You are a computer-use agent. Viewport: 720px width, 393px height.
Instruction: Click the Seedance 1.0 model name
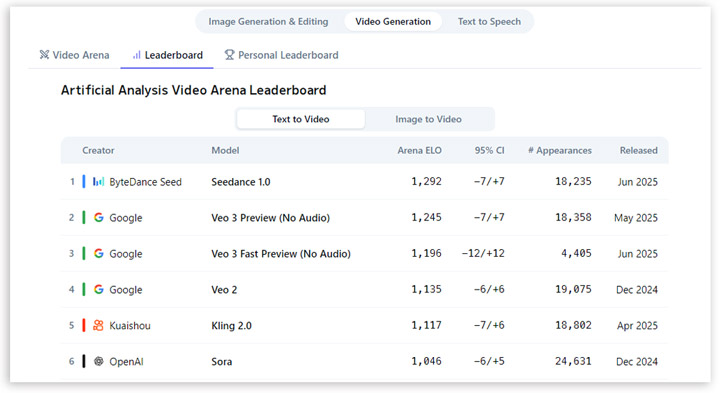[241, 182]
